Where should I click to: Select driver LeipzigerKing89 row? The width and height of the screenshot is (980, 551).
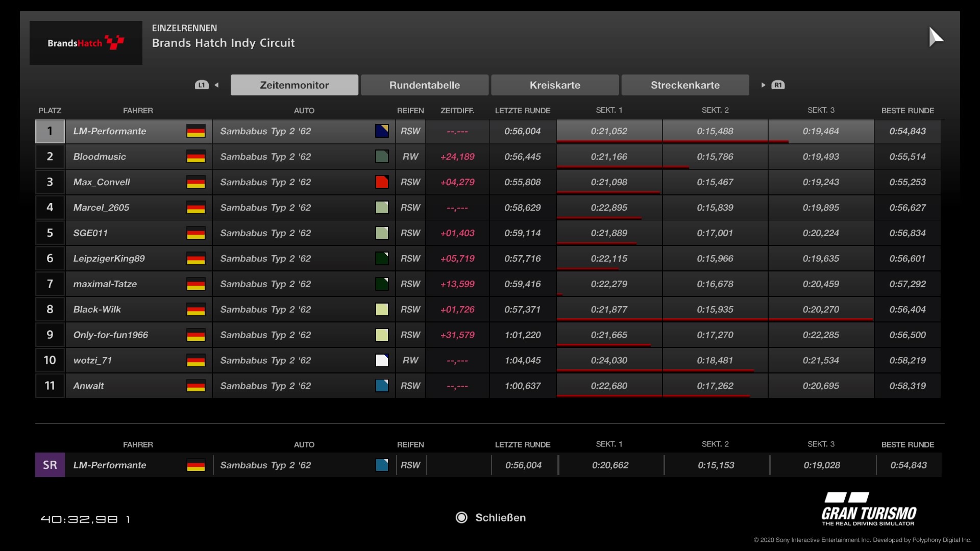pyautogui.click(x=109, y=259)
